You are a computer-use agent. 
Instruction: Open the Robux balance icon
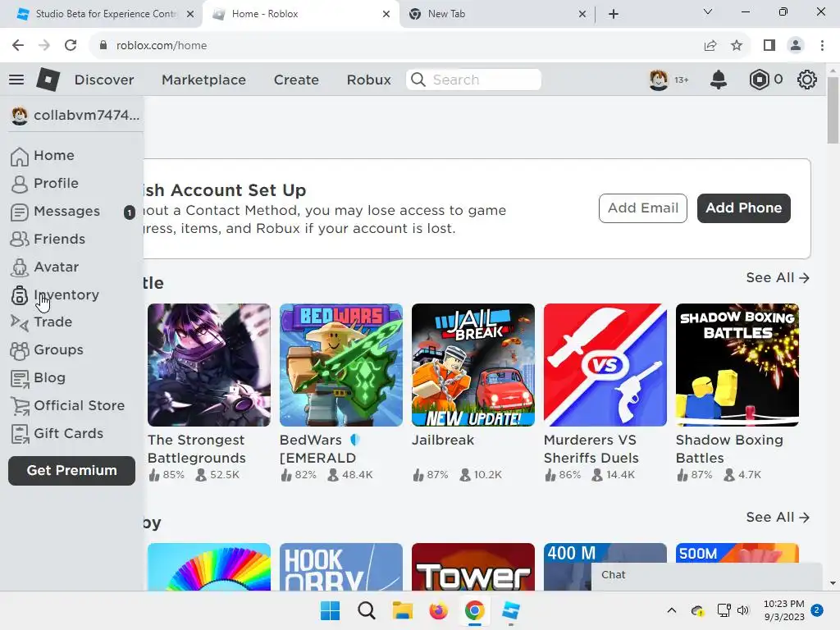coord(759,80)
